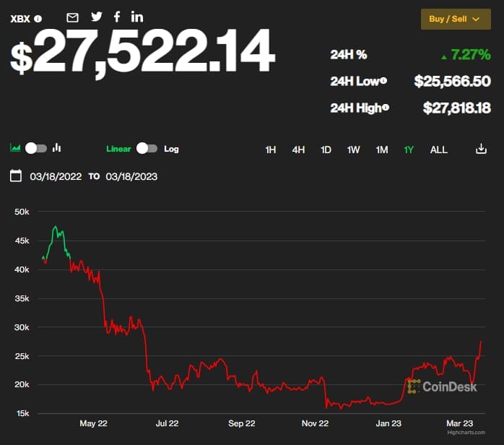
Task: Toggle chart type switch between area and candlestick
Action: point(36,148)
